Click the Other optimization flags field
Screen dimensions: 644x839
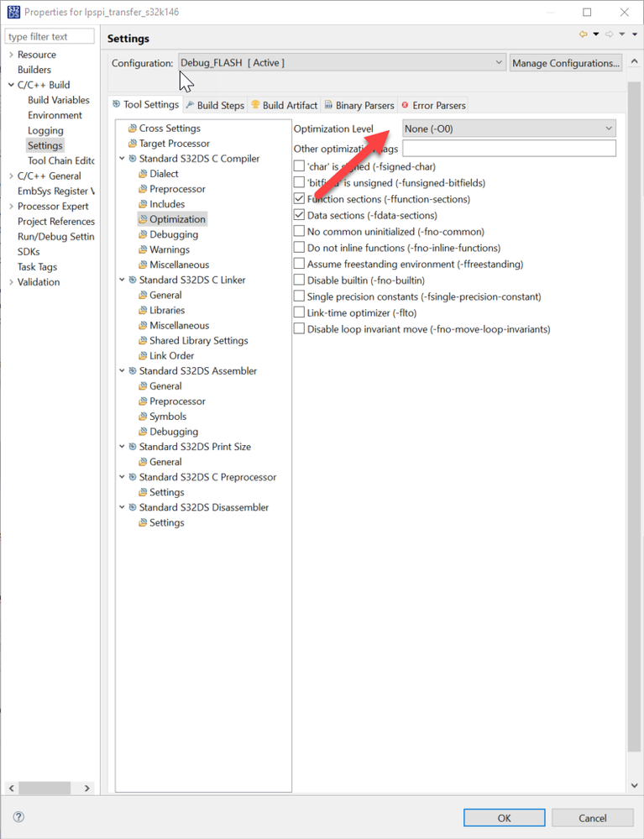tap(509, 149)
